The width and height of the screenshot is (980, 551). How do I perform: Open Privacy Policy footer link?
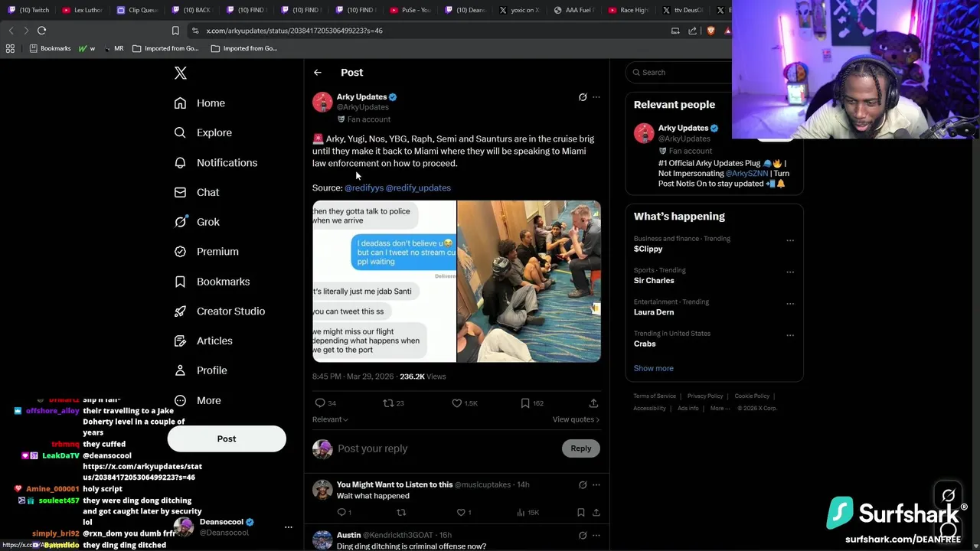click(705, 396)
